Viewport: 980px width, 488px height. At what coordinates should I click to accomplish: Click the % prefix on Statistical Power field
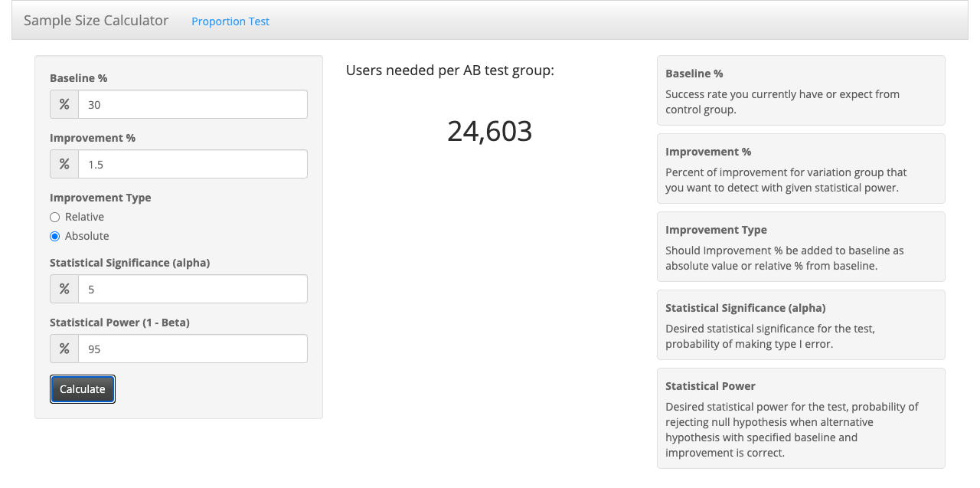coord(64,349)
